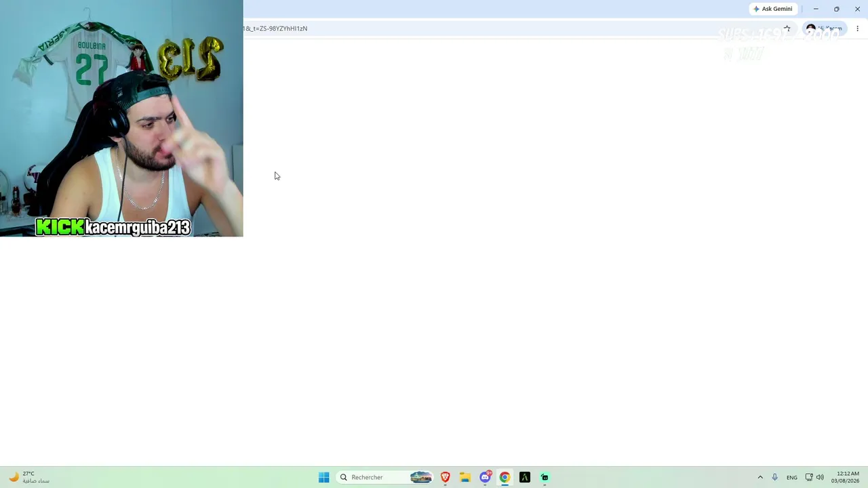Viewport: 868px width, 488px height.
Task: Open the black app with green logo in taskbar
Action: tap(524, 477)
